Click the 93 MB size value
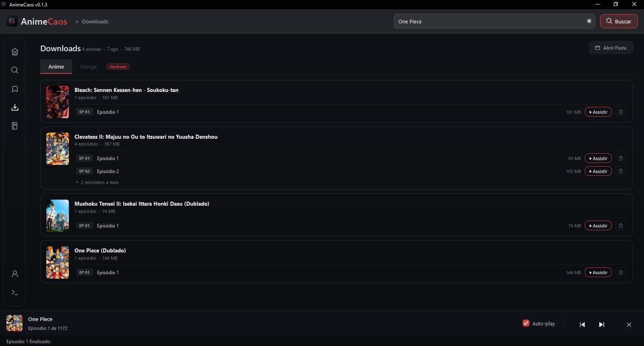Viewport: 644px width, 346px height. point(574,158)
